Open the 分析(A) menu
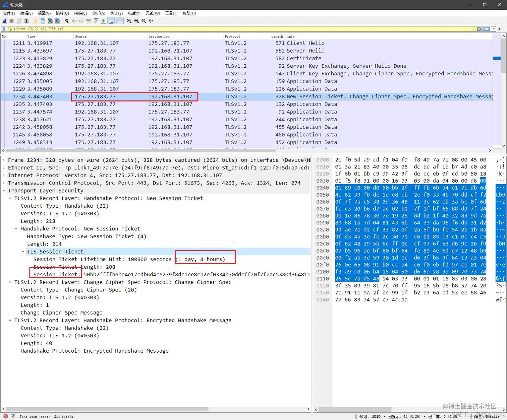The height and width of the screenshot is (420, 507). pos(99,13)
